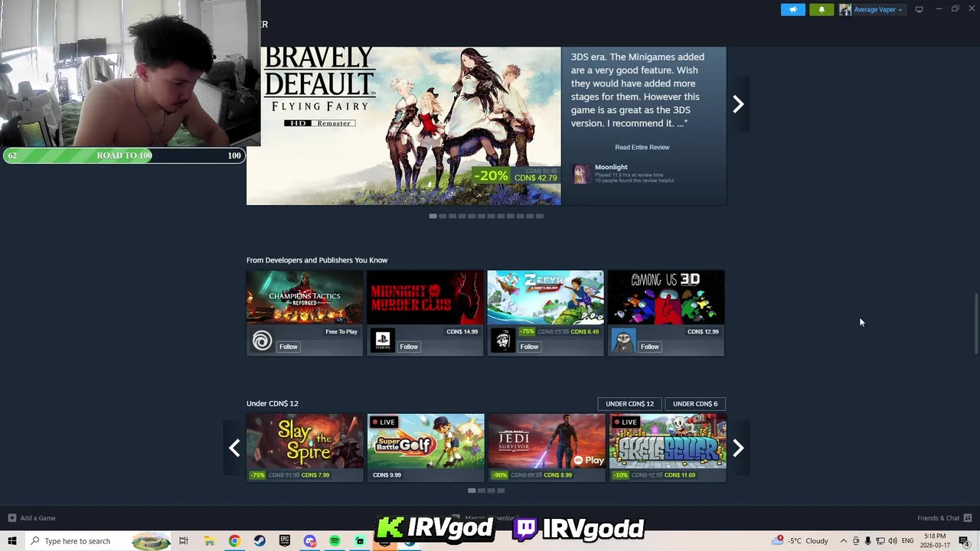
Task: Follow the PlayStation Studios publisher
Action: [x=409, y=347]
